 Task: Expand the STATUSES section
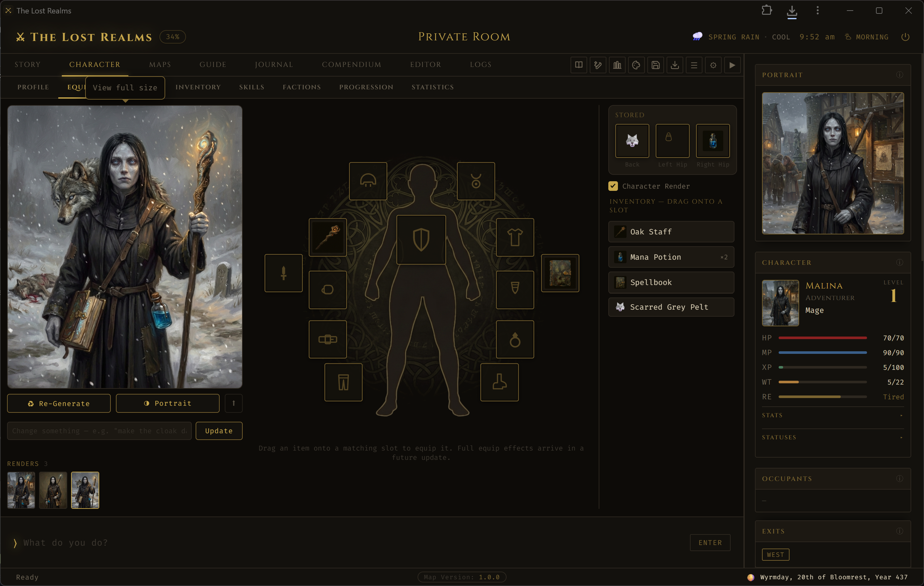pos(833,437)
